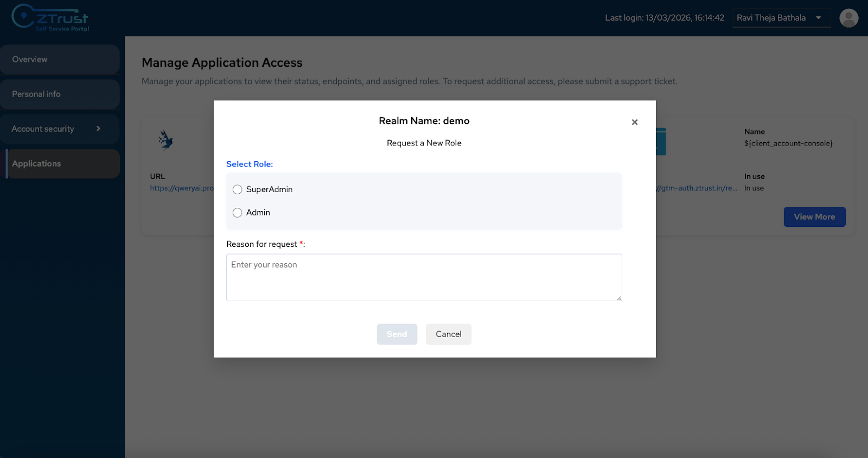Select the Admin role radio button

(x=237, y=213)
